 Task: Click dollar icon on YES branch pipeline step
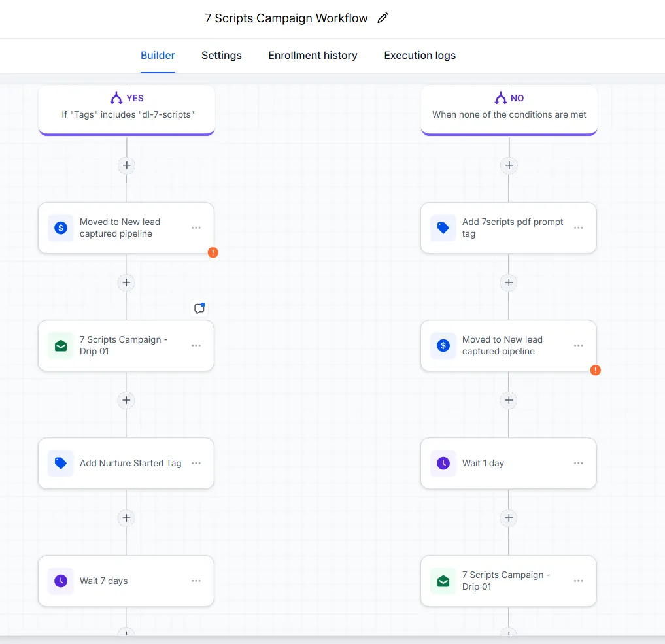(61, 228)
